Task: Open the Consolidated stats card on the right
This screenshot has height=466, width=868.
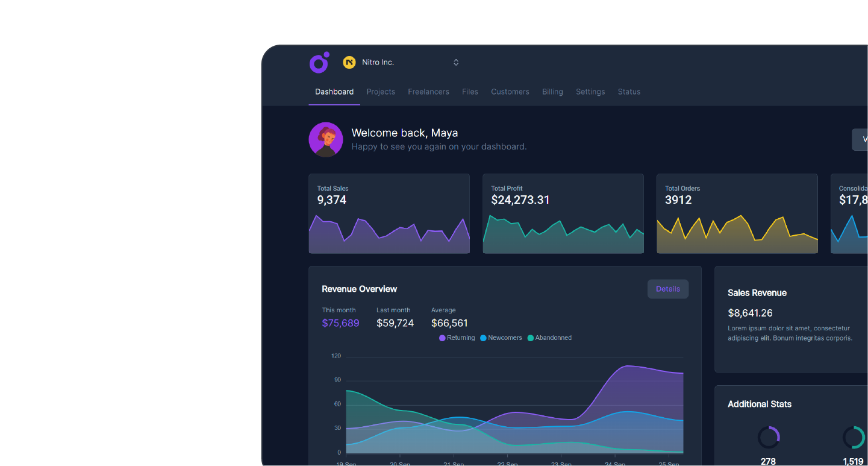Action: tap(852, 213)
